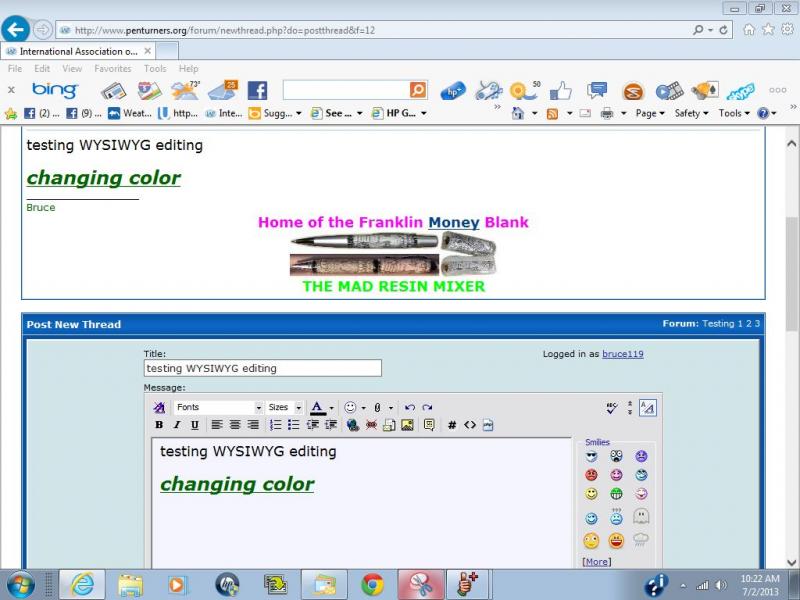800x600 pixels.
Task: Open the bruce119 profile link
Action: point(622,354)
